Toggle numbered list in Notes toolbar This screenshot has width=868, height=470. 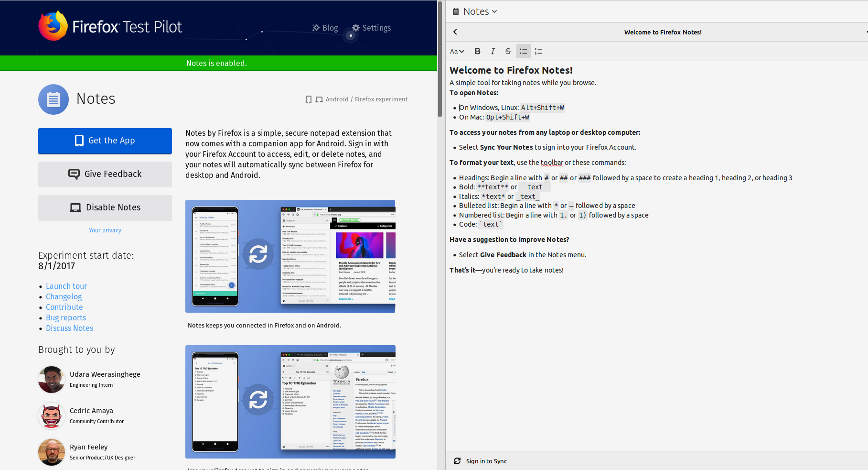tap(538, 51)
